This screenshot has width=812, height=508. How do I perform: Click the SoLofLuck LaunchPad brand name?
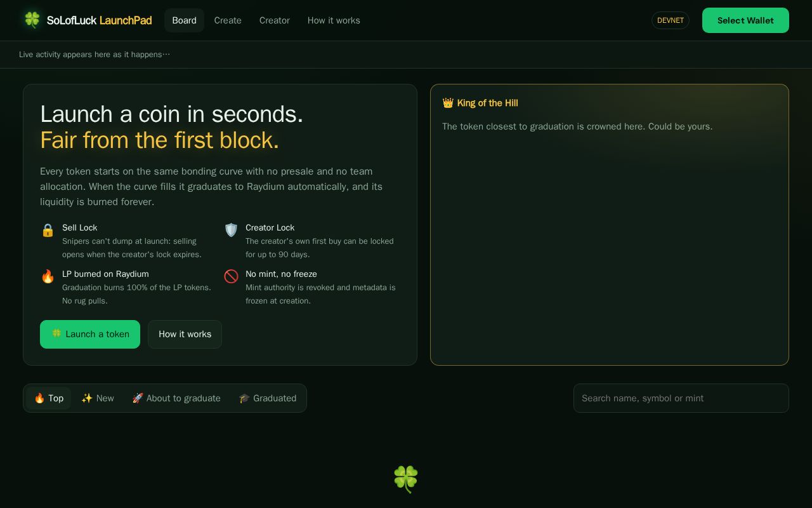99,20
